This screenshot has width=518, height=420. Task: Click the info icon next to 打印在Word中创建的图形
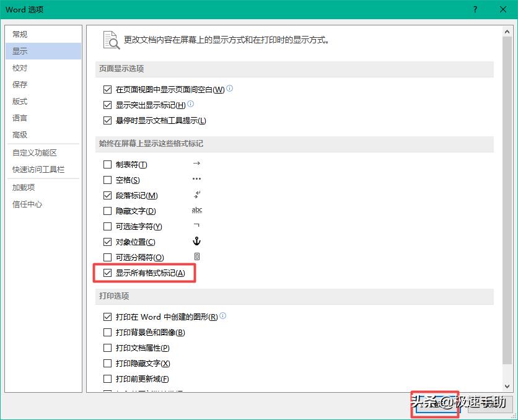223,316
